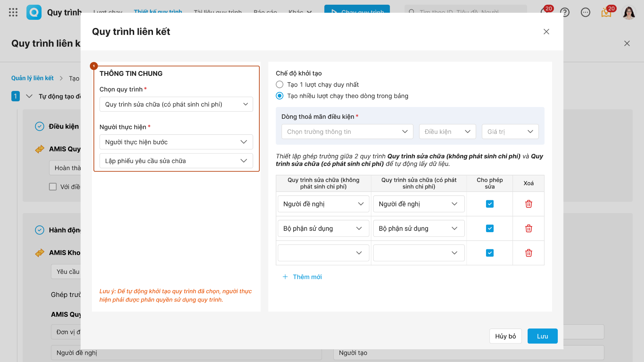
Task: Delete the Người đề nghị mapping row
Action: [529, 204]
